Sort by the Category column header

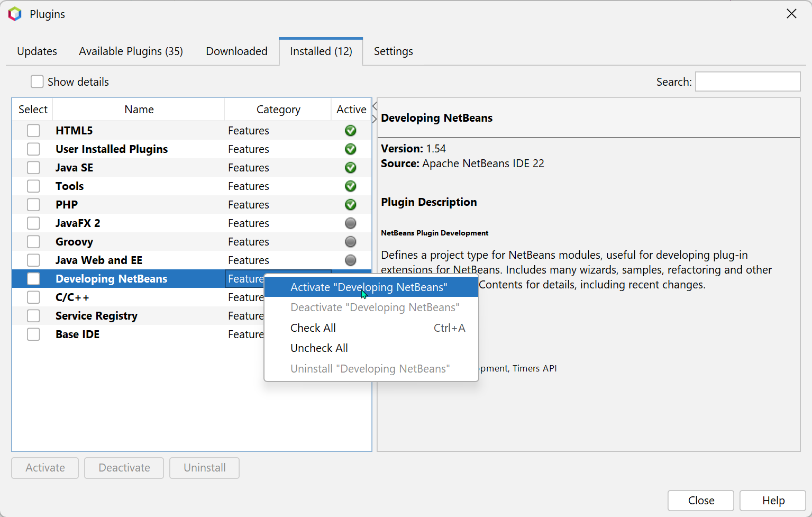pos(278,110)
